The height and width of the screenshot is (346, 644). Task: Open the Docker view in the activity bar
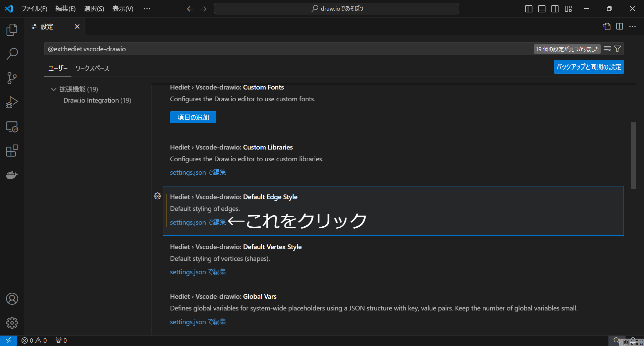(x=12, y=175)
